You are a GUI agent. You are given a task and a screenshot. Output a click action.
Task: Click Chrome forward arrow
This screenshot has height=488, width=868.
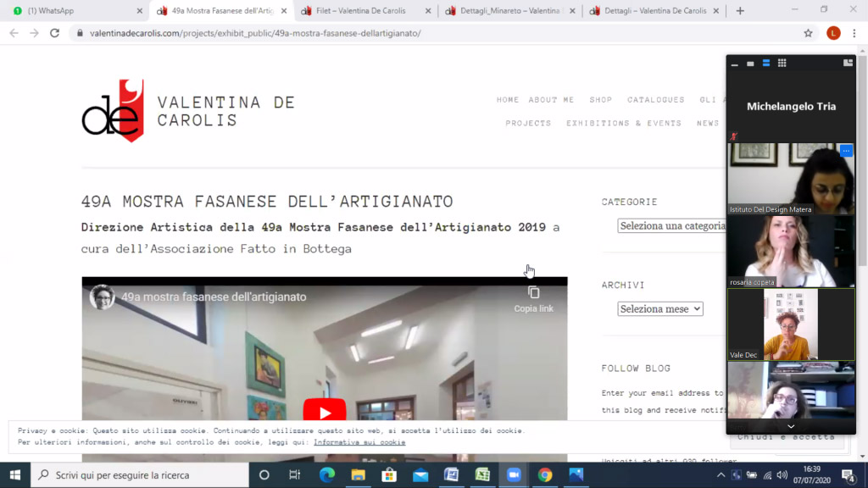(x=34, y=33)
